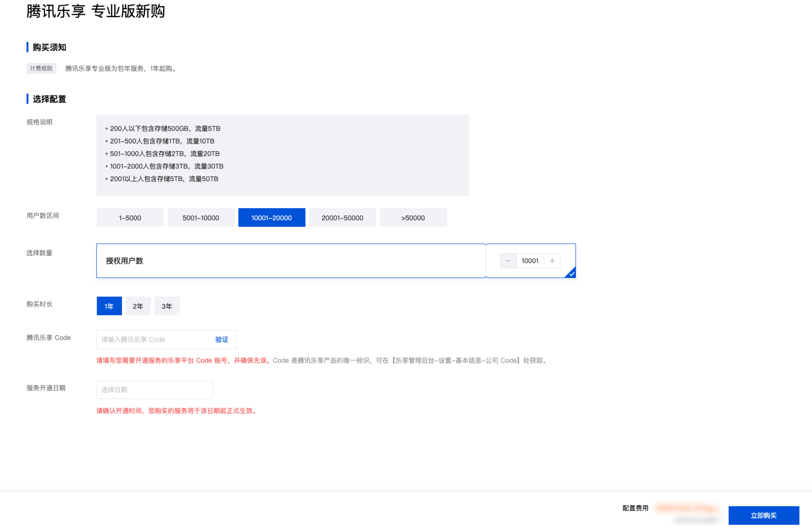
Task: Choose 2年 purchase duration
Action: click(138, 306)
